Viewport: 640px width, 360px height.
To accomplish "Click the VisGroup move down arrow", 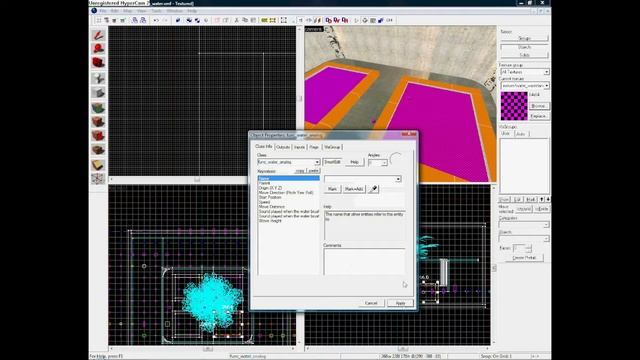I will click(547, 199).
